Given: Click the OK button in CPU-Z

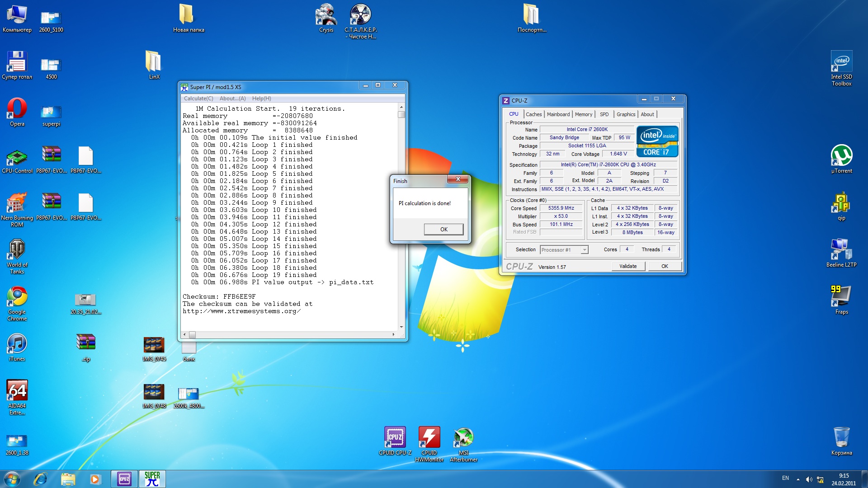Looking at the screenshot, I should (665, 266).
